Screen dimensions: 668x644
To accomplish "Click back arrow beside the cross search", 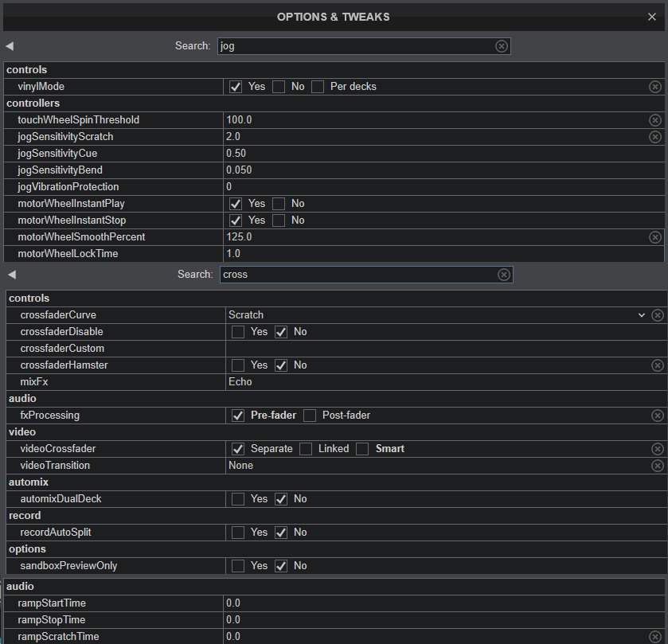I will (12, 275).
